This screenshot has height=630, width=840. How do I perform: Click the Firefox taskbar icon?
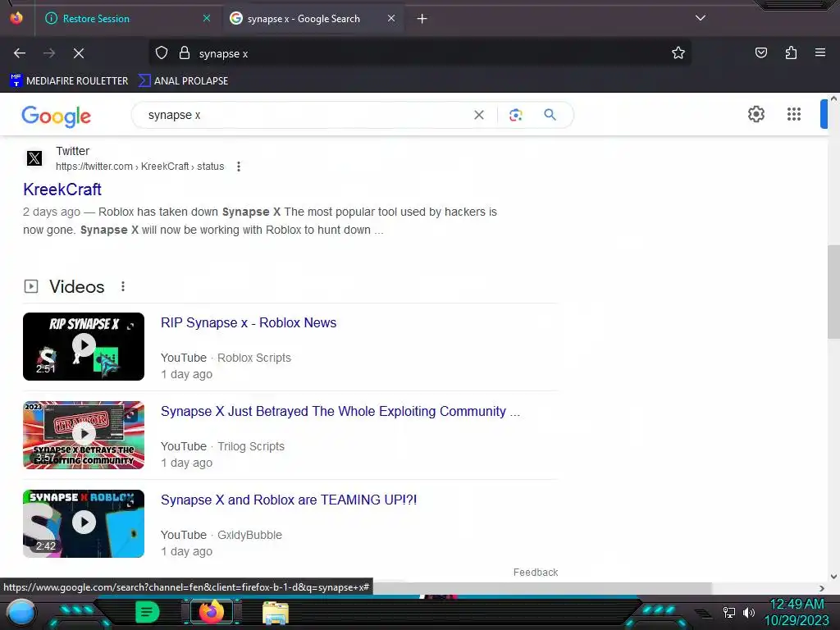tap(211, 612)
